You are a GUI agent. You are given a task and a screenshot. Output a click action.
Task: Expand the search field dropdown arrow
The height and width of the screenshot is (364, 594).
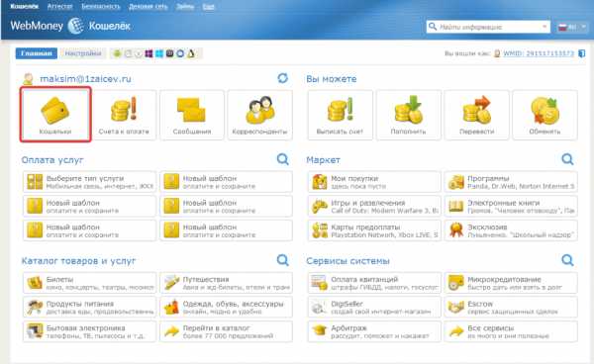point(544,27)
